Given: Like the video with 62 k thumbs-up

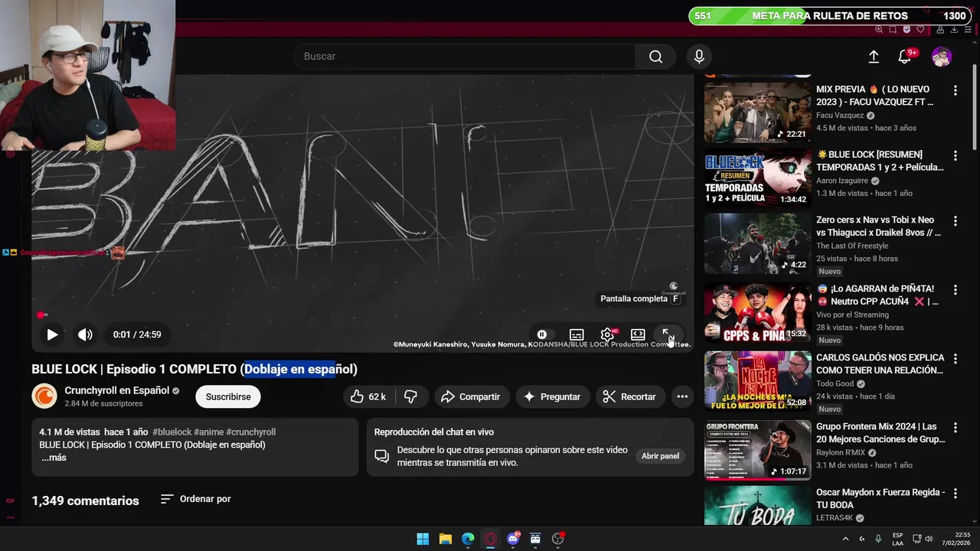Looking at the screenshot, I should [x=368, y=396].
